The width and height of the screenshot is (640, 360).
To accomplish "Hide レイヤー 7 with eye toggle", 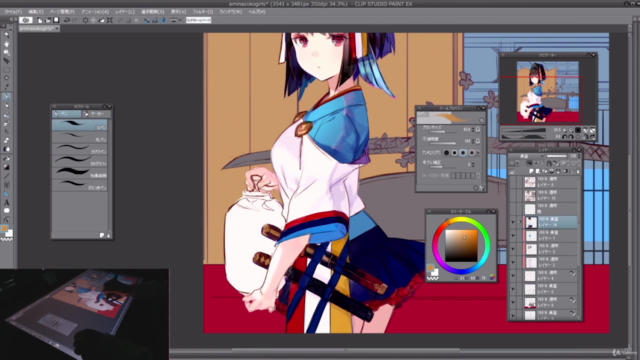I will [513, 236].
